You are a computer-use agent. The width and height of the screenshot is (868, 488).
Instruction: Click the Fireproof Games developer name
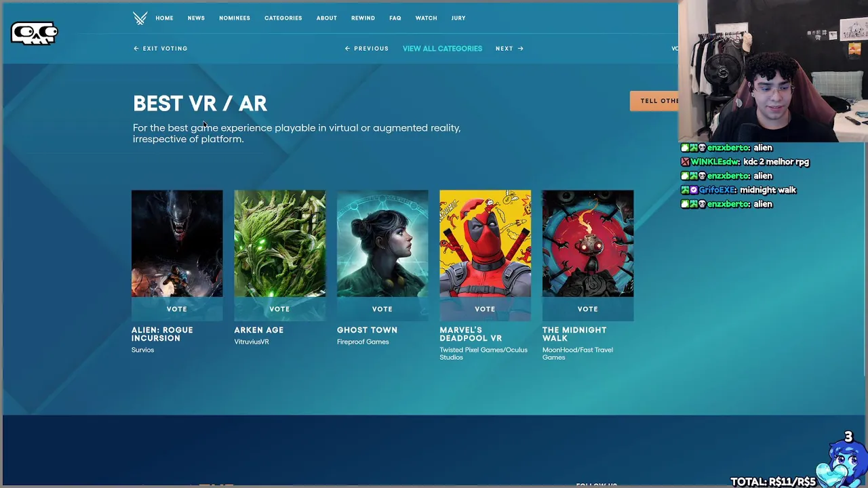click(363, 342)
